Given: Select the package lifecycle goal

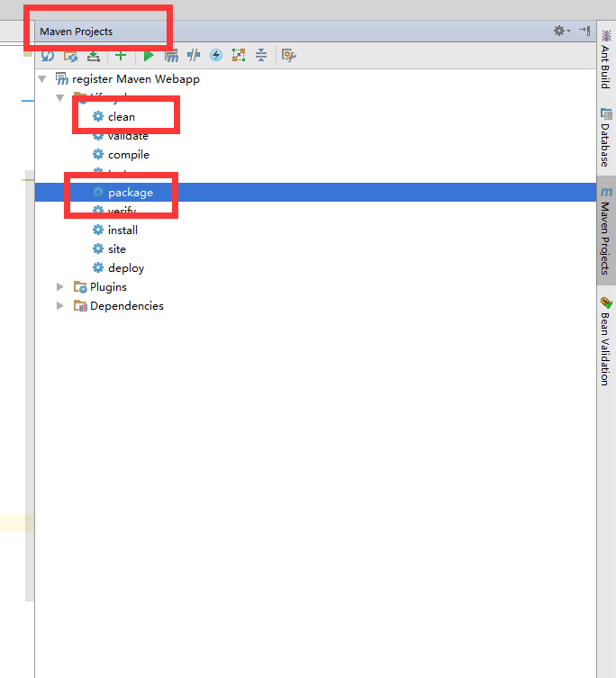Looking at the screenshot, I should click(x=315, y=192).
